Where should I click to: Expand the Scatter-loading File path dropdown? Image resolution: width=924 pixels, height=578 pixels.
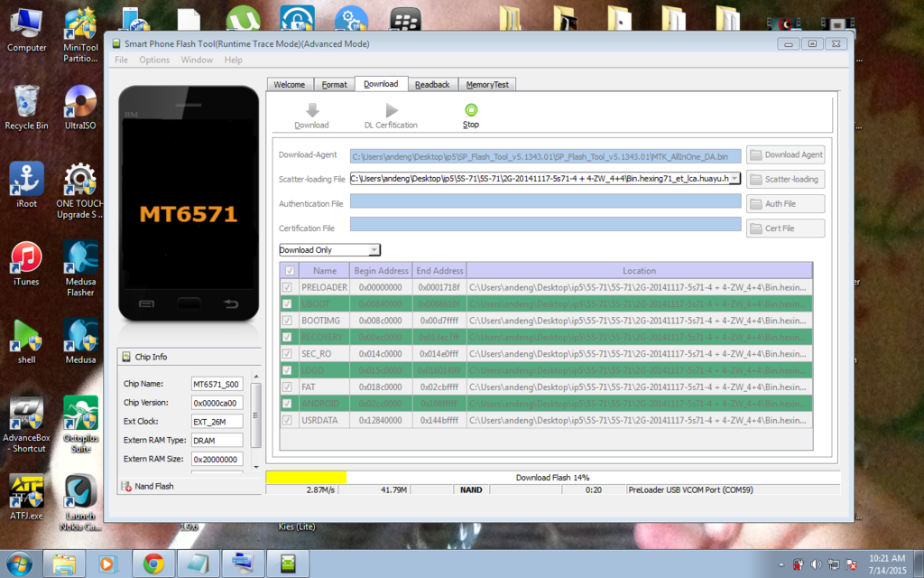point(735,179)
